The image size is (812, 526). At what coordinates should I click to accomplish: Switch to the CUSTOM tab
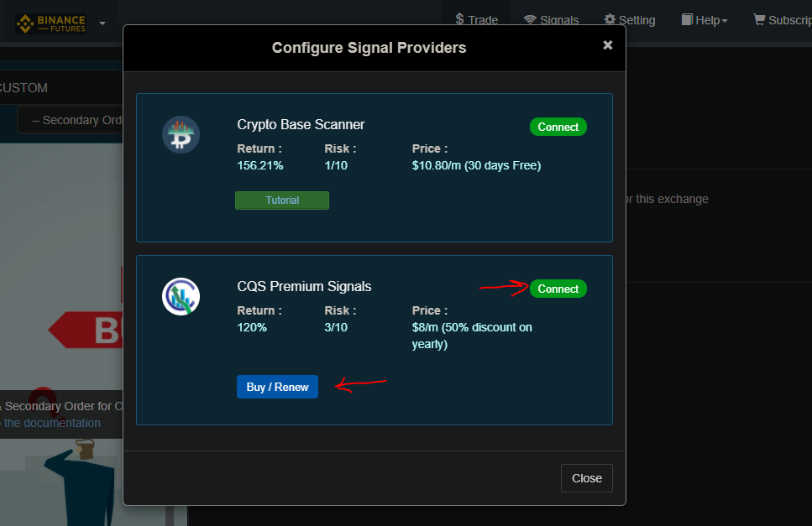tap(24, 88)
